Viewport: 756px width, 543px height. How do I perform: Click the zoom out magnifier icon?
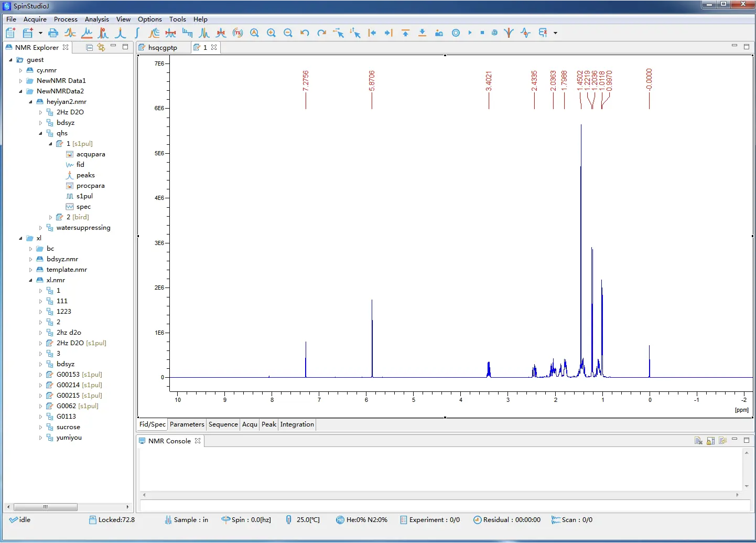pyautogui.click(x=288, y=33)
